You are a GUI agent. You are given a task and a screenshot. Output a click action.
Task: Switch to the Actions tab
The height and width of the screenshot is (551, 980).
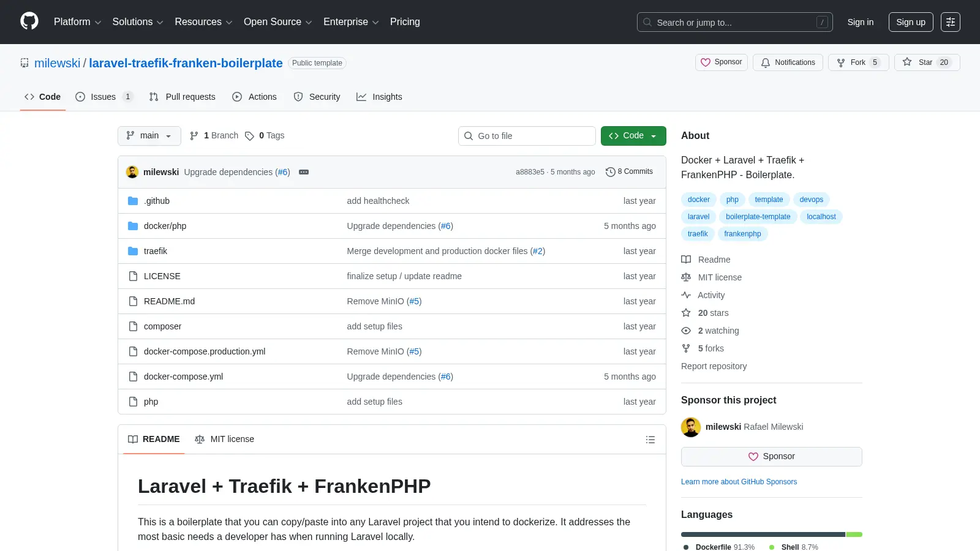tap(254, 97)
